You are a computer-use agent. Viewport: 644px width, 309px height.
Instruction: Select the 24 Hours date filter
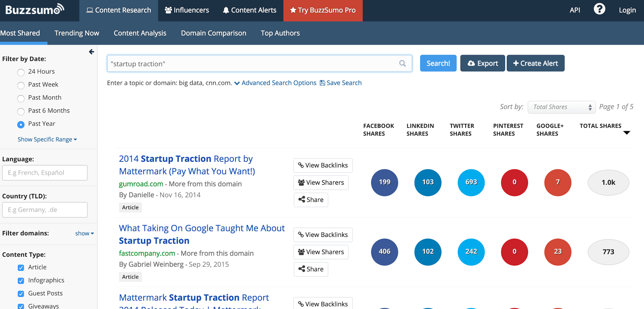[x=21, y=72]
